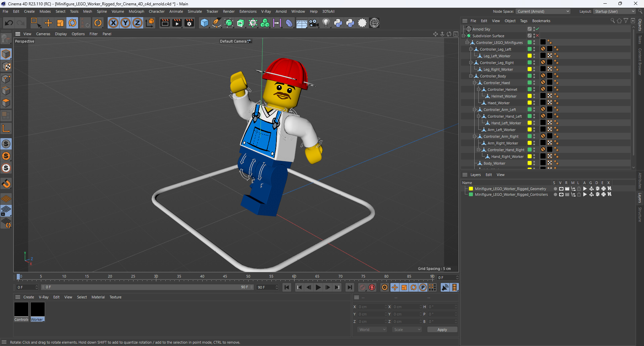Switch to the Takes side tab
Screen dimensions: 644x346
[640, 40]
